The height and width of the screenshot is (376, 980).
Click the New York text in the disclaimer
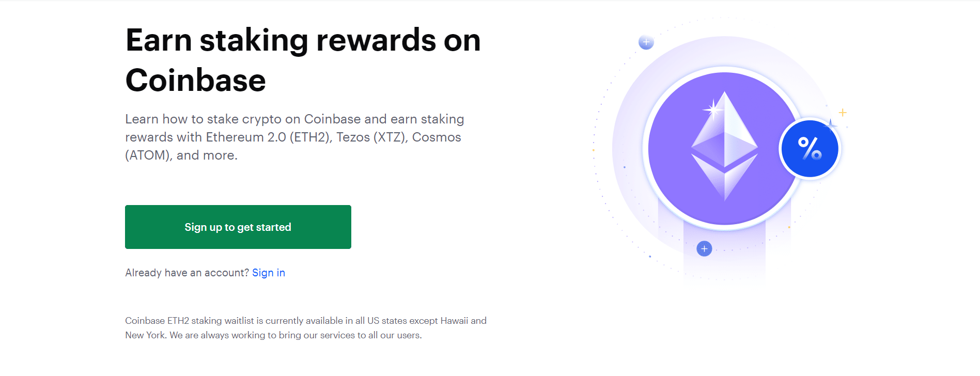click(146, 335)
